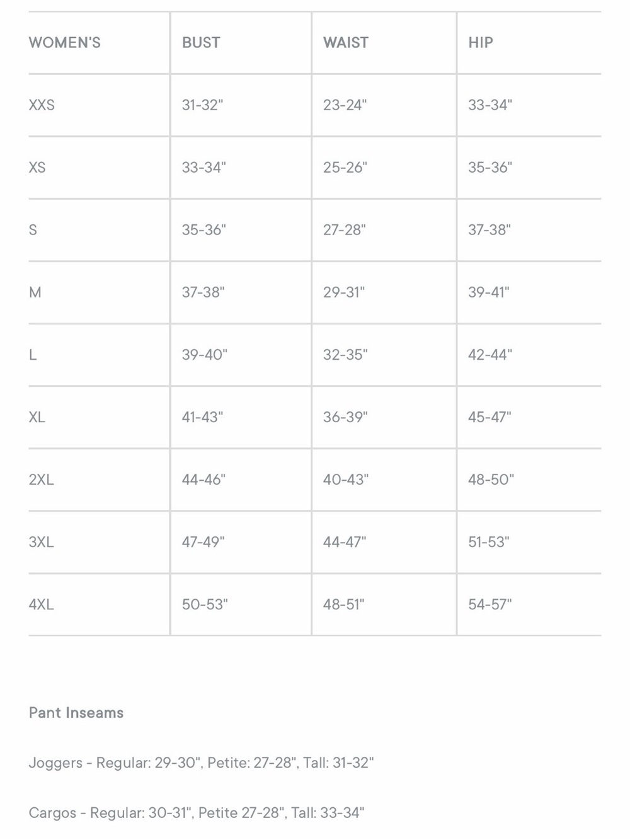
Task: Click the HIP column header
Action: coord(481,43)
